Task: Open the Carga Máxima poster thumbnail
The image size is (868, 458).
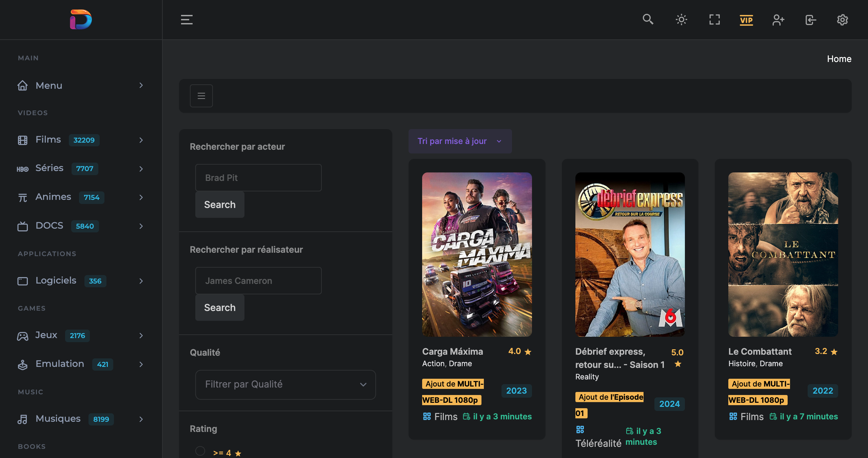Action: pyautogui.click(x=477, y=254)
